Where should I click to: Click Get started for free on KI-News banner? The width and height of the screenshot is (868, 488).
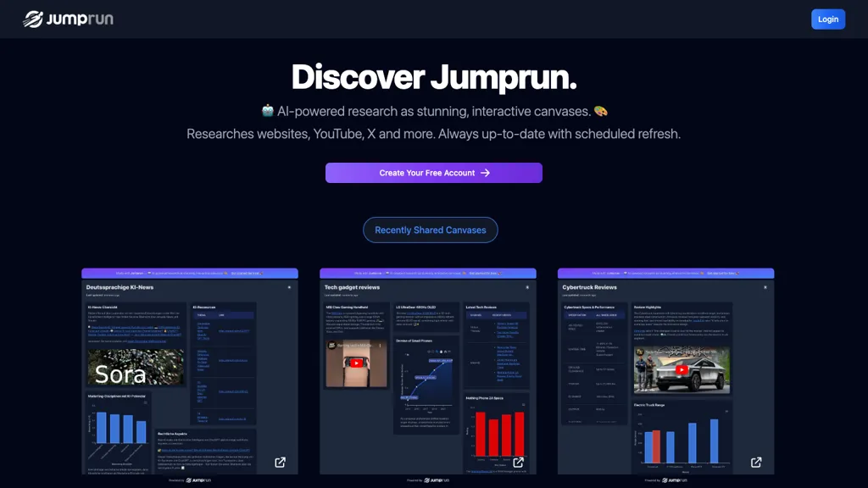(x=247, y=274)
